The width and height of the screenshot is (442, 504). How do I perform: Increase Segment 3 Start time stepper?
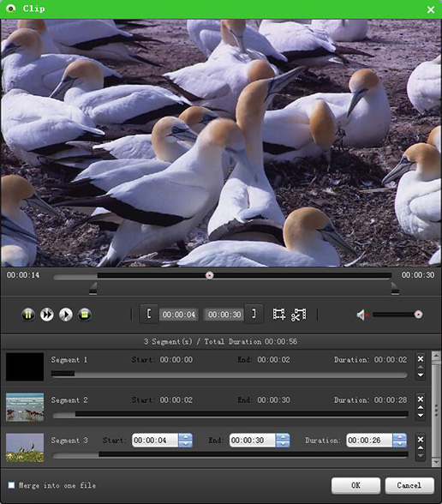click(x=185, y=437)
